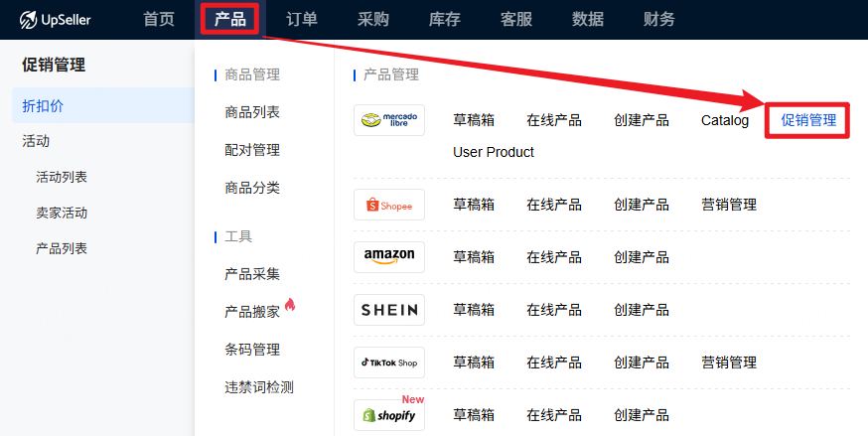
Task: Open Mercado Libre 促销管理 link
Action: pos(808,120)
